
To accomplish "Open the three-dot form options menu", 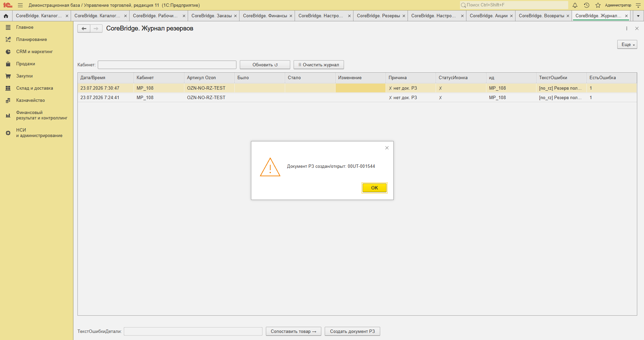I will pos(627,28).
